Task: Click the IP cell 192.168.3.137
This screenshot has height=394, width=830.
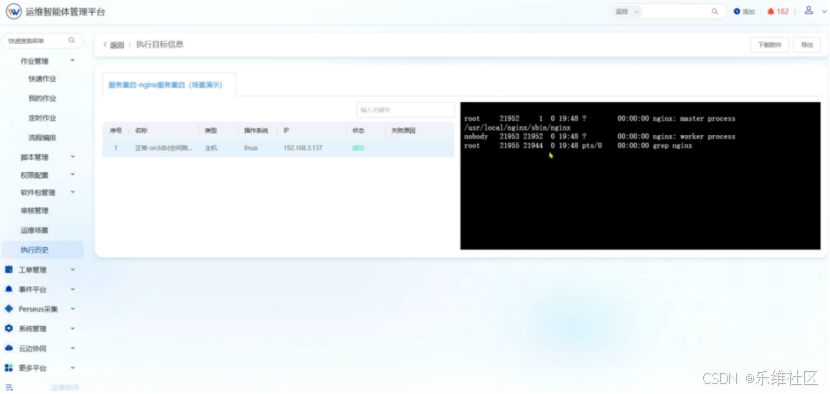Action: pyautogui.click(x=303, y=148)
